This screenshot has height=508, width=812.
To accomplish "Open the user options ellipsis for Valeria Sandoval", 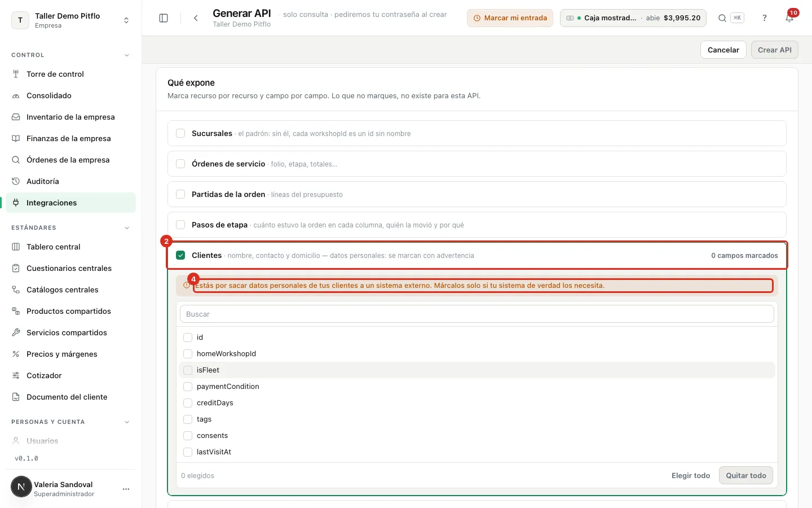I will pos(126,489).
